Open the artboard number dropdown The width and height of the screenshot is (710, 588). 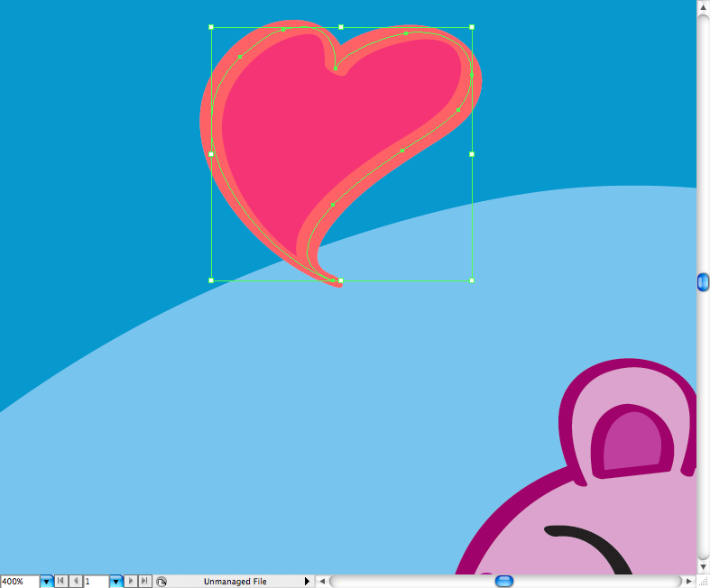(115, 582)
